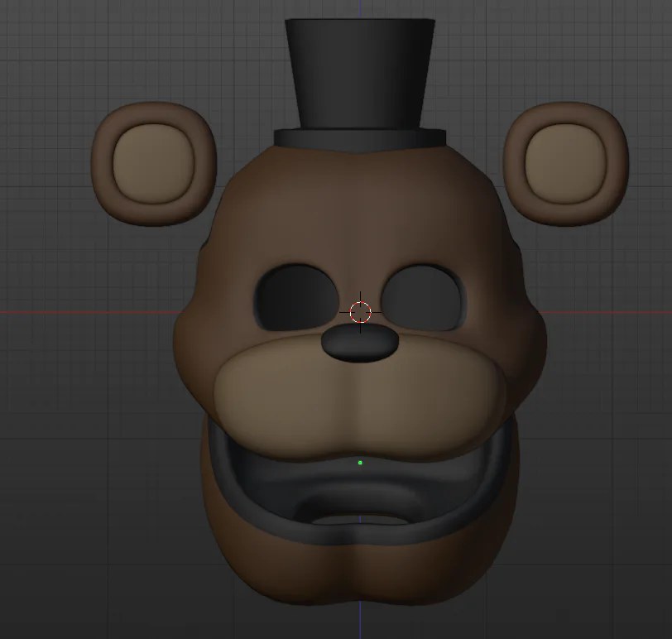Click the right ear's dark brown outer rim
This screenshot has height=639, width=672.
(618, 165)
